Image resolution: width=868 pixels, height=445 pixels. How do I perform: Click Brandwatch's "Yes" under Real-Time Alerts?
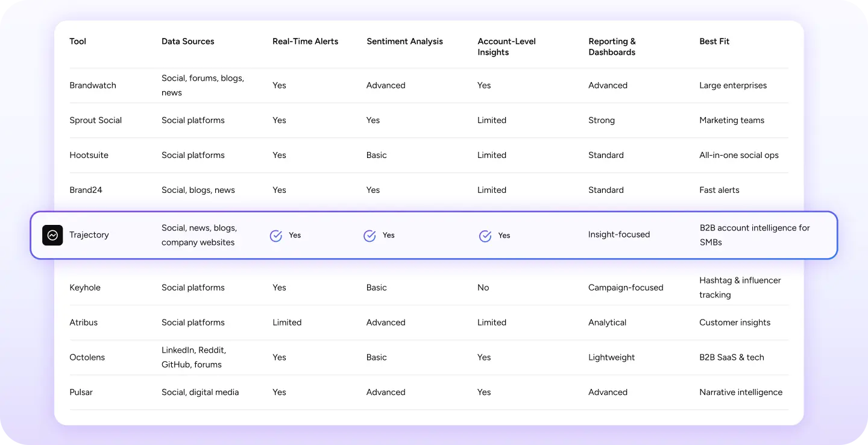click(279, 86)
